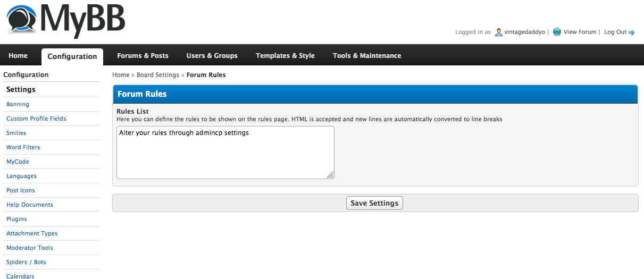This screenshot has width=644, height=279.
Task: Open Users & Groups tab
Action: coord(212,56)
